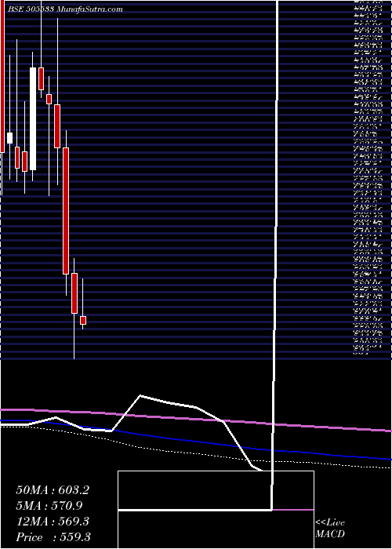The height and width of the screenshot is (549, 392).
Task: Click the BSE 505688 MunafaSutra.com title text
Action: click(x=65, y=9)
